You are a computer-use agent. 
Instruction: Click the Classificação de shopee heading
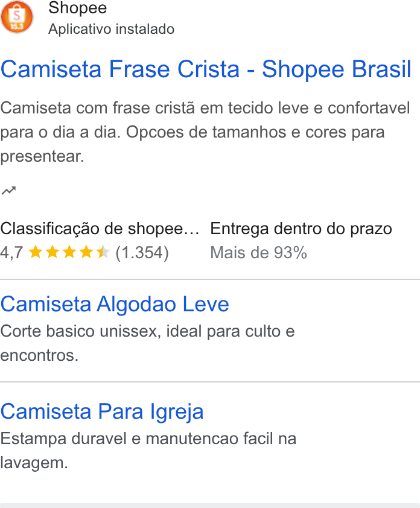pyautogui.click(x=100, y=229)
